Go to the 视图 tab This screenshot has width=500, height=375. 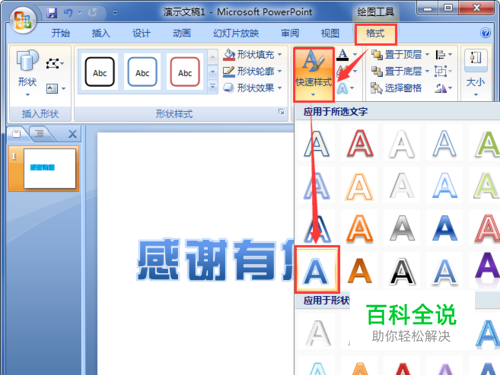(x=330, y=33)
